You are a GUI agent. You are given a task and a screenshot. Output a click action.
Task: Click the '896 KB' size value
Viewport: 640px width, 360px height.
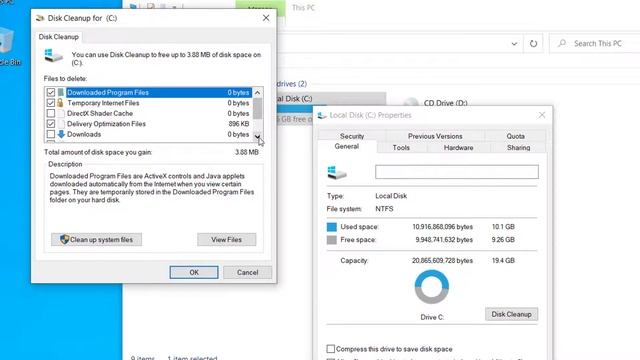tap(239, 124)
